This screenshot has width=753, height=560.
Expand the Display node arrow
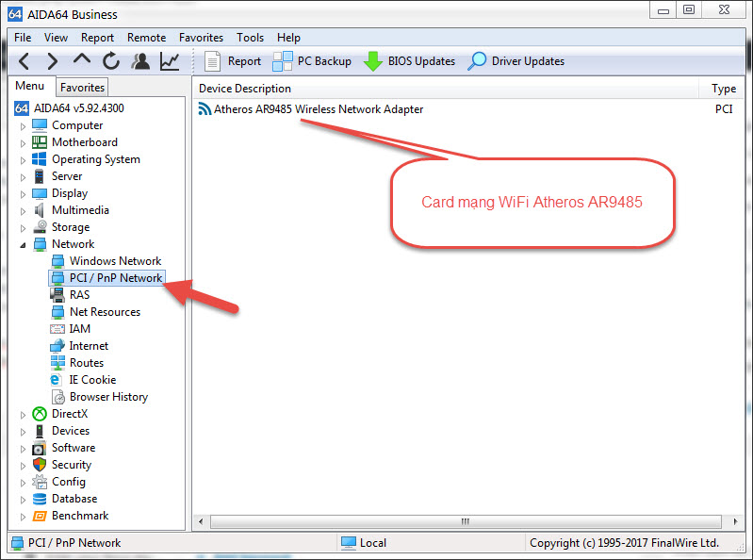click(23, 194)
